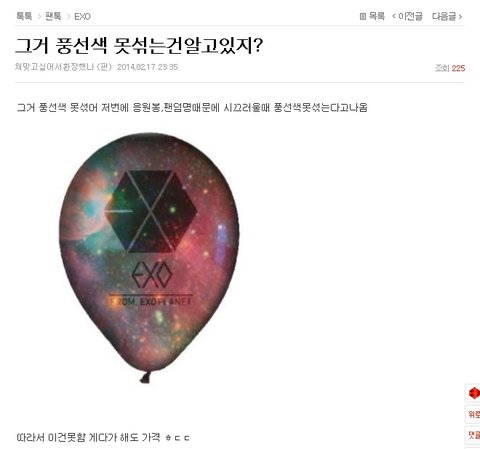The image size is (480, 449).
Task: Open the 팬톡 breadcrumb category
Action: coord(53,16)
